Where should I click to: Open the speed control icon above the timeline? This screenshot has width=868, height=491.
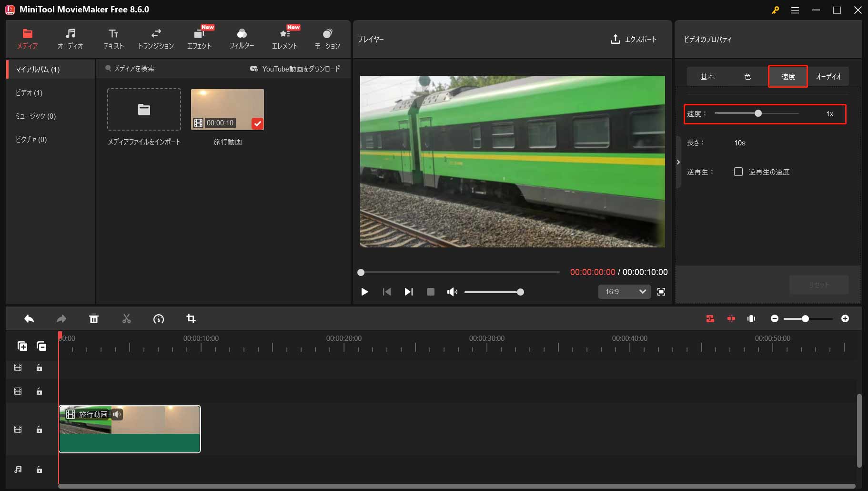pyautogui.click(x=159, y=318)
